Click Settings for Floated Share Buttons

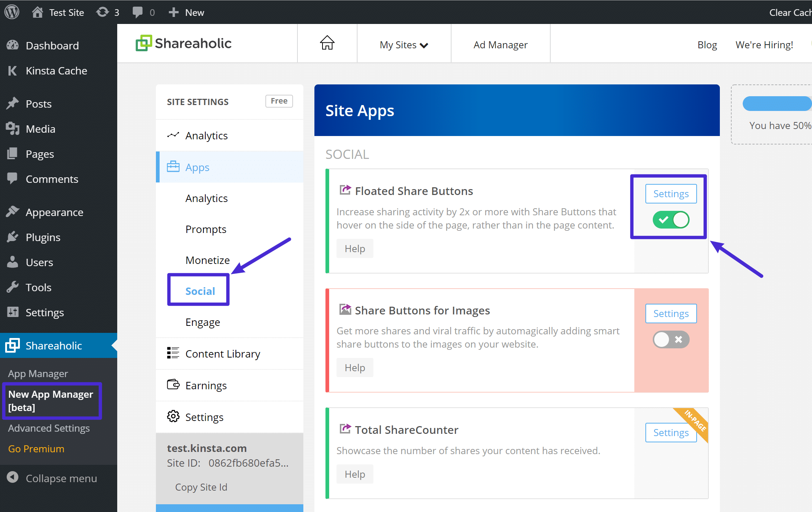[670, 194]
